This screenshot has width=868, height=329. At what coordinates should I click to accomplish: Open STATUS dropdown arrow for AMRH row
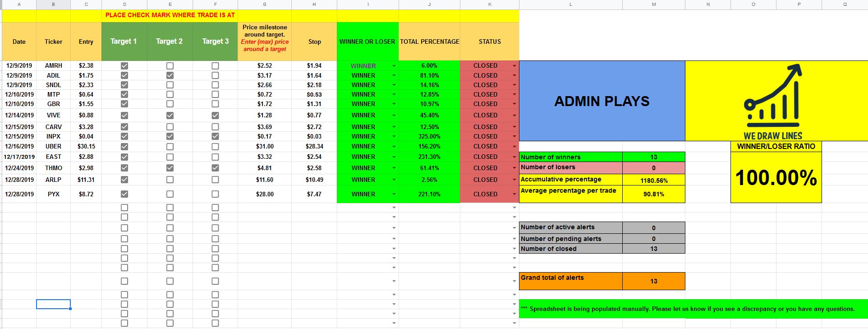click(x=514, y=66)
